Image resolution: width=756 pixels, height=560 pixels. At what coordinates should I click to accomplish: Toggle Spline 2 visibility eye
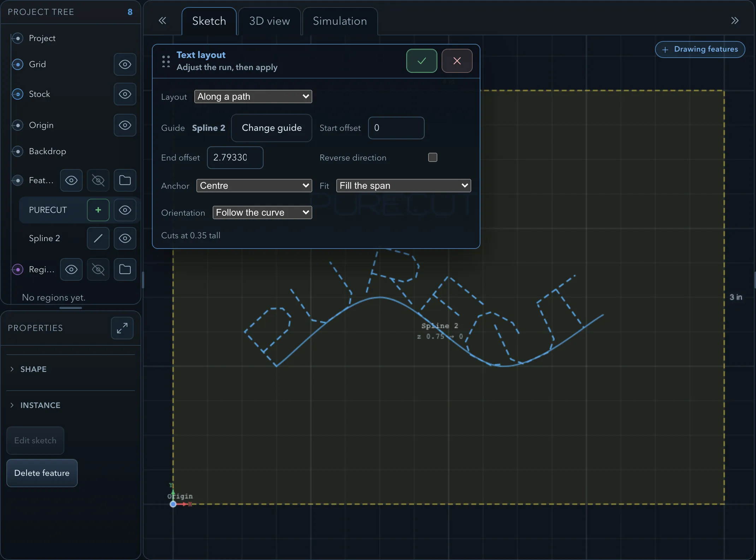(x=125, y=238)
